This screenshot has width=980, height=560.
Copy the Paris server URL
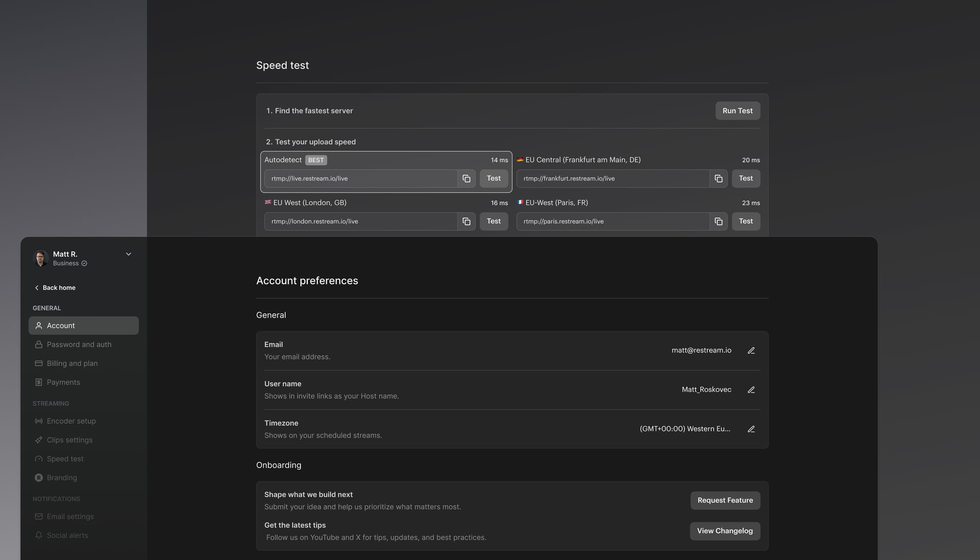pyautogui.click(x=718, y=221)
